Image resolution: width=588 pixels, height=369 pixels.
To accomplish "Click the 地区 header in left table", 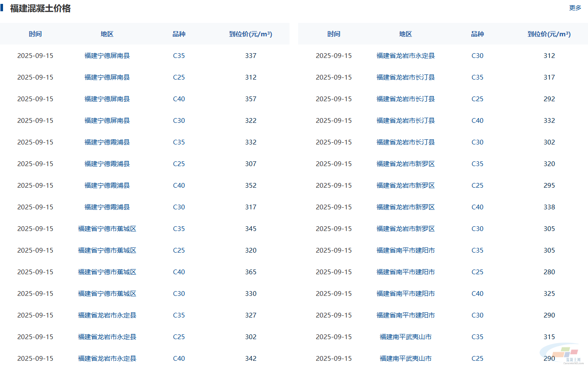I will (107, 34).
